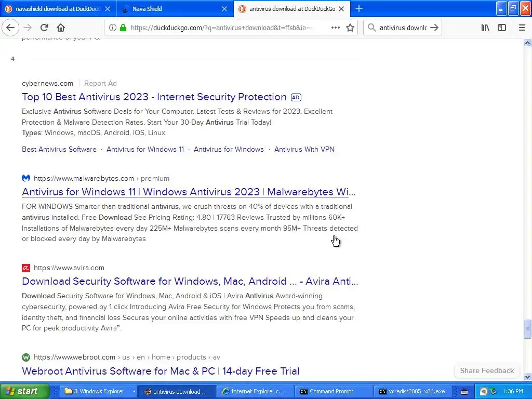Click the antivirus download search box
Image resolution: width=532 pixels, height=399 pixels.
403,28
